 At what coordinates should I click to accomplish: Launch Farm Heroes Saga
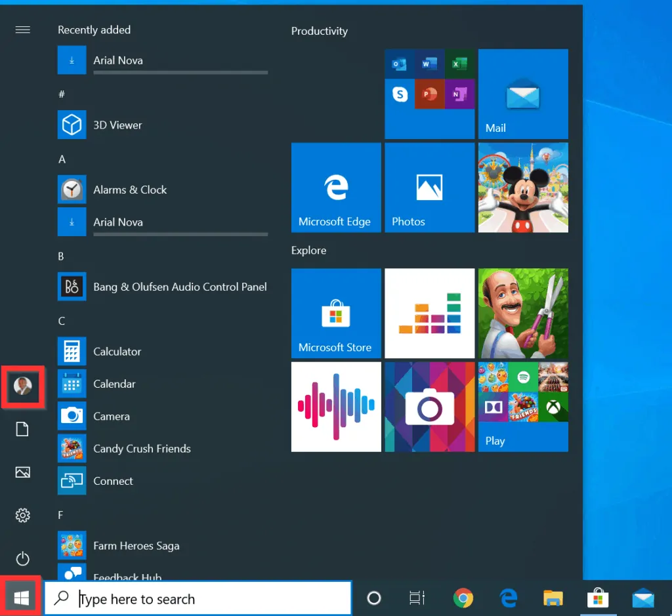[137, 545]
